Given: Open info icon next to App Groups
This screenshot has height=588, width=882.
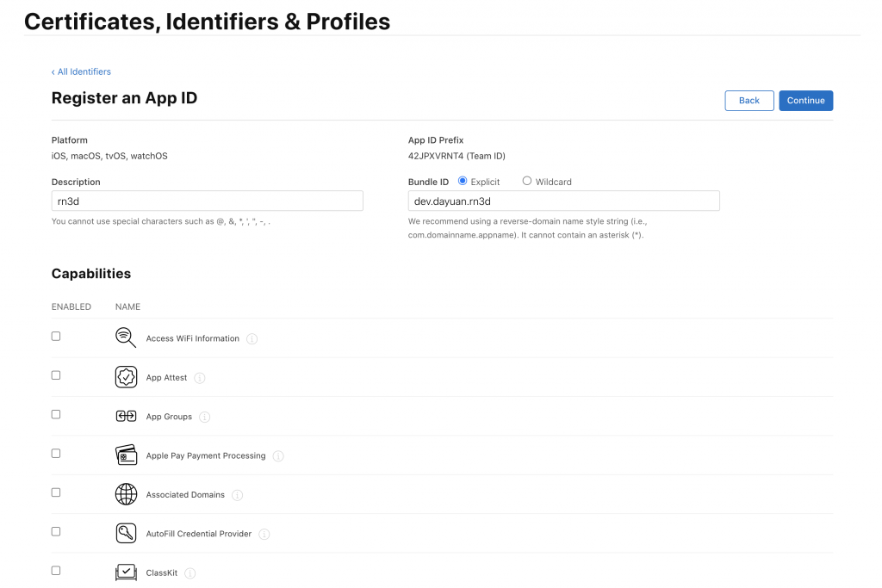Looking at the screenshot, I should point(205,418).
